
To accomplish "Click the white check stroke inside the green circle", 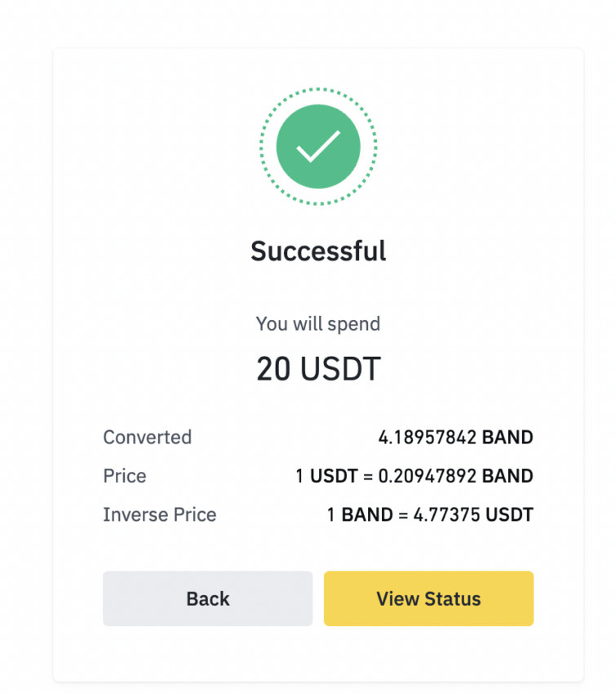I will click(x=318, y=148).
